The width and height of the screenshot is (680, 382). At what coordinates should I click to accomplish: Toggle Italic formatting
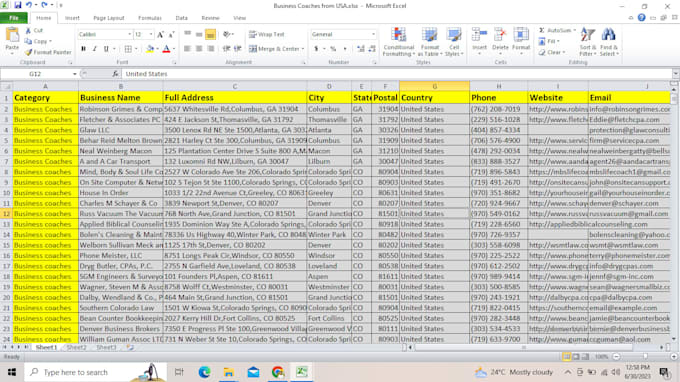pos(95,49)
